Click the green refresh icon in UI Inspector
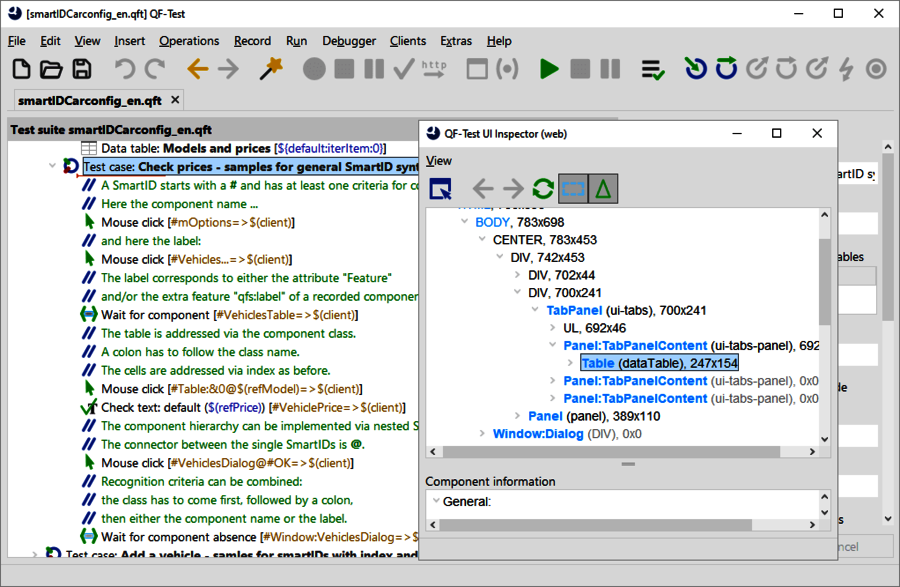 542,188
